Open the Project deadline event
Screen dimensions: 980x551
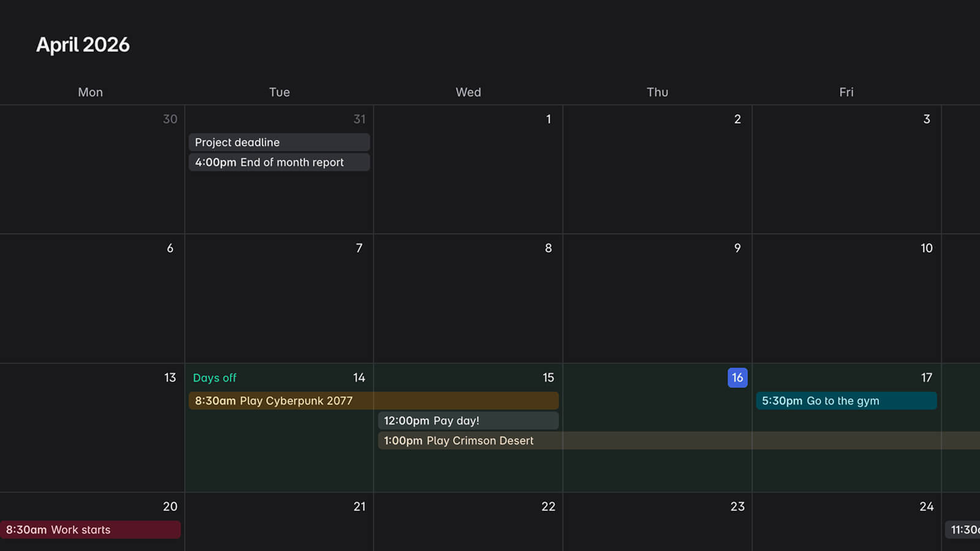pos(279,142)
